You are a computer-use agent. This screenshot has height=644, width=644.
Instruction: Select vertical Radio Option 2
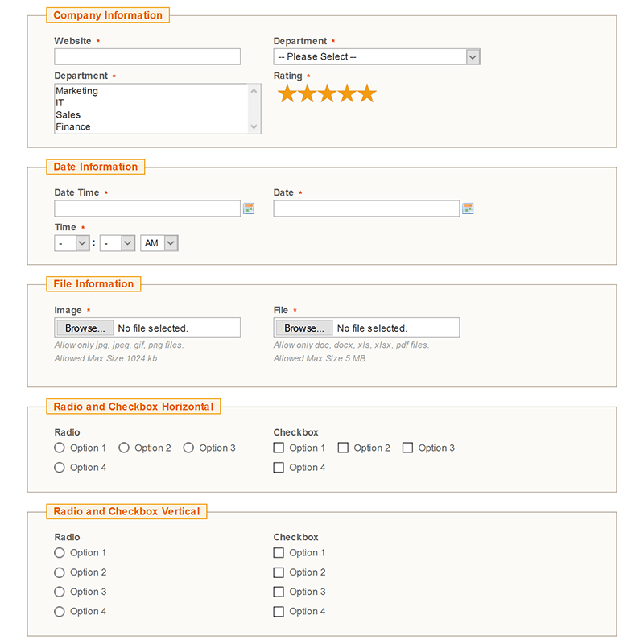click(60, 572)
